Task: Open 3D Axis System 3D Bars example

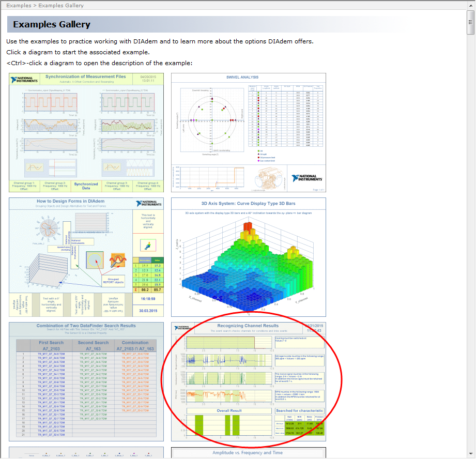Action: [x=248, y=257]
